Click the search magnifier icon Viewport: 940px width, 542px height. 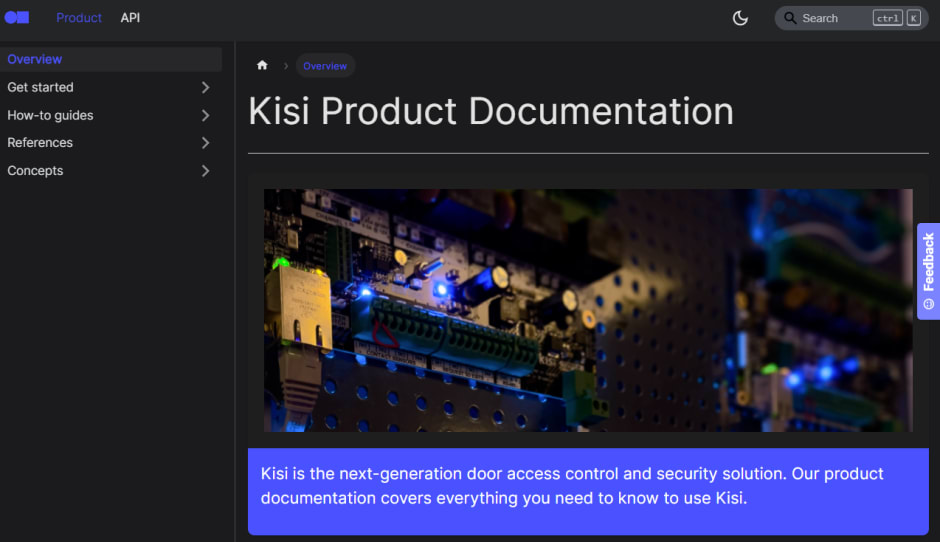coord(790,18)
